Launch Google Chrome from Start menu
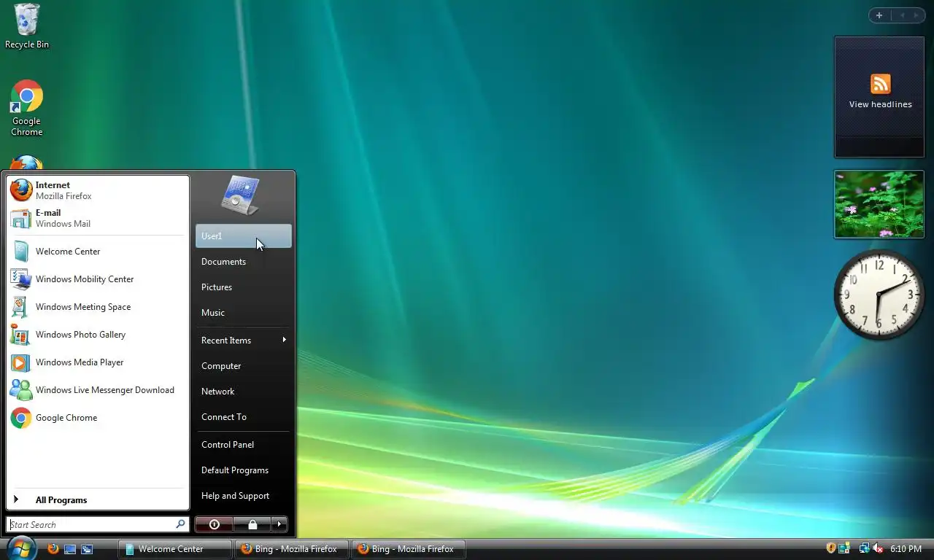This screenshot has height=560, width=934. 98,418
